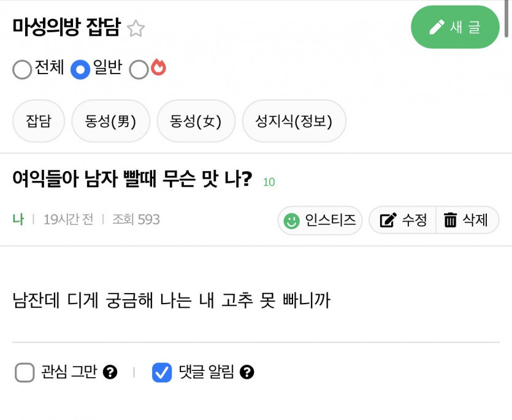Open help icon next to 관심 그만
The image size is (512, 420).
click(110, 372)
